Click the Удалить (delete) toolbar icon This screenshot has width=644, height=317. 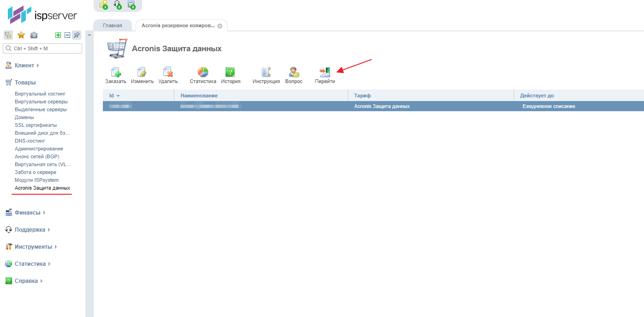click(168, 72)
